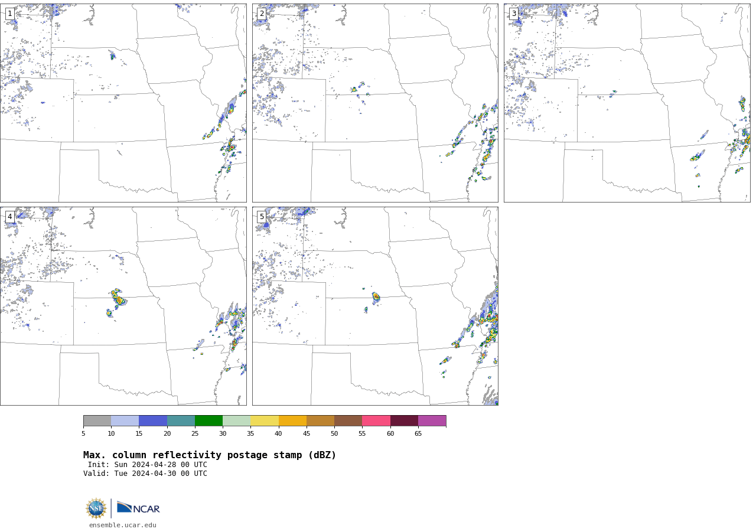Click the colorbar tick label 30
This screenshot has width=756, height=532.
223,434
